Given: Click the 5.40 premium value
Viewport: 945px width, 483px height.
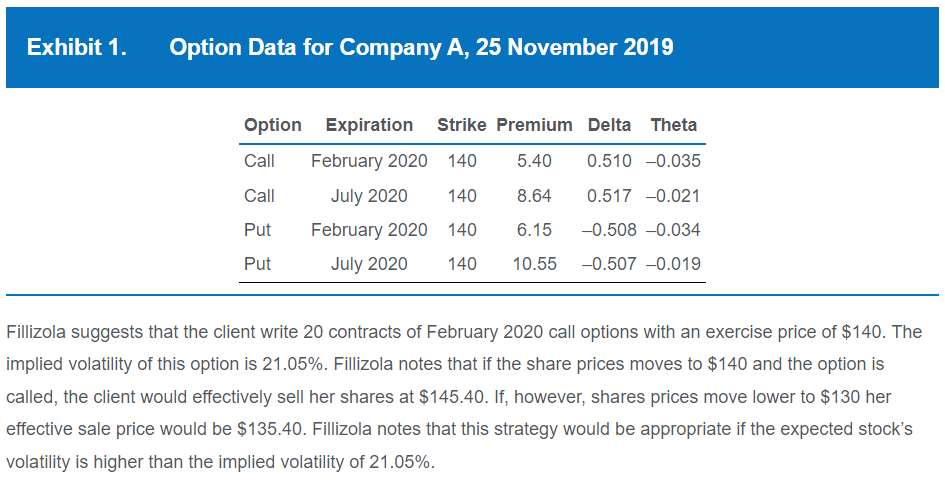Looking at the screenshot, I should pyautogui.click(x=534, y=160).
